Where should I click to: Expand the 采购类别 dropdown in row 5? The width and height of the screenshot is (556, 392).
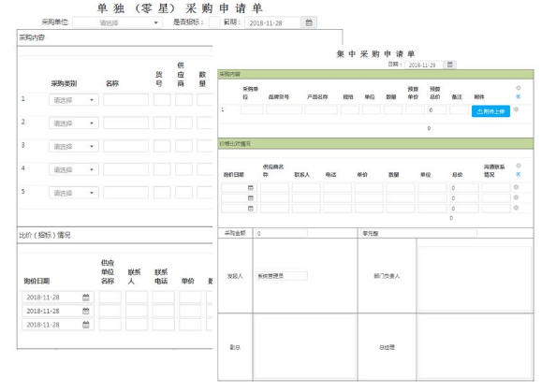click(x=74, y=193)
